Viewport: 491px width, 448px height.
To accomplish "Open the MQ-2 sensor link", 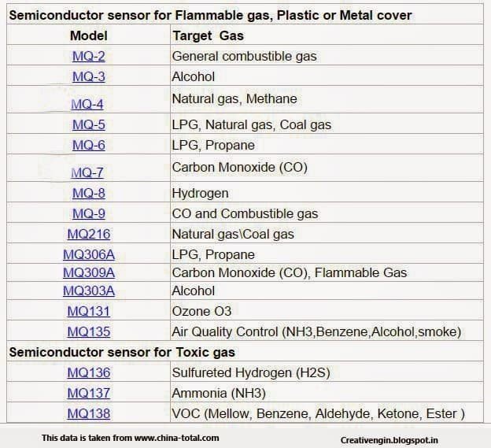I will 88,57.
